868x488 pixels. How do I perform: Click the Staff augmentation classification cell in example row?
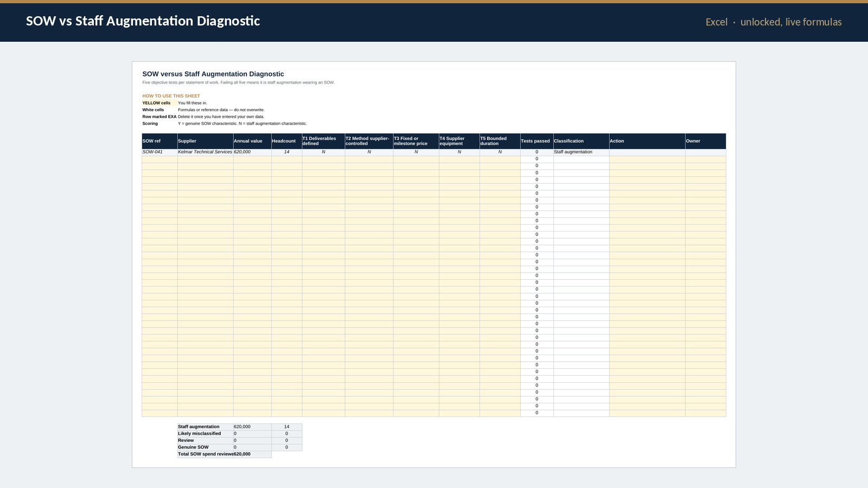(x=581, y=152)
